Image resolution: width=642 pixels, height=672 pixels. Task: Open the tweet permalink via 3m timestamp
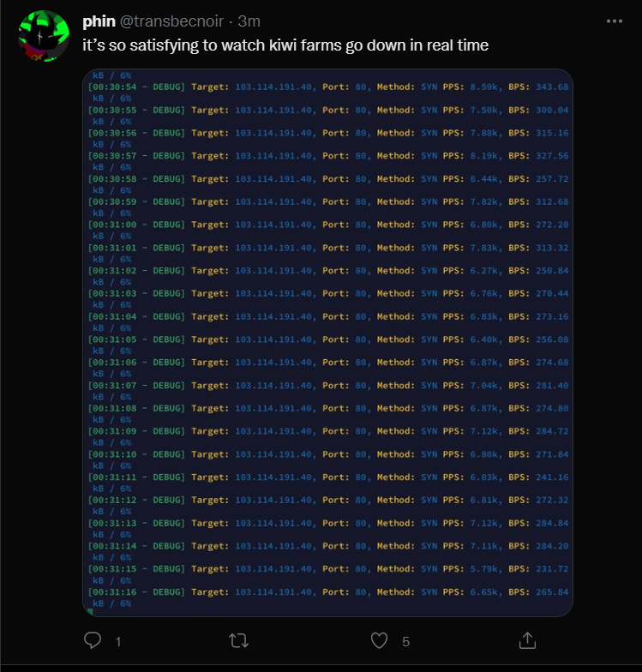(x=249, y=21)
